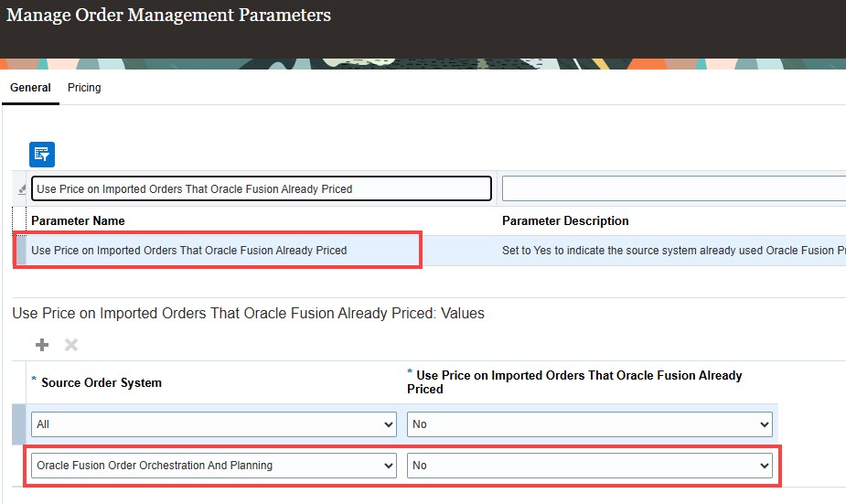Click the Parameter Description column header
Screen dimensions: 846x504
pyautogui.click(x=565, y=220)
